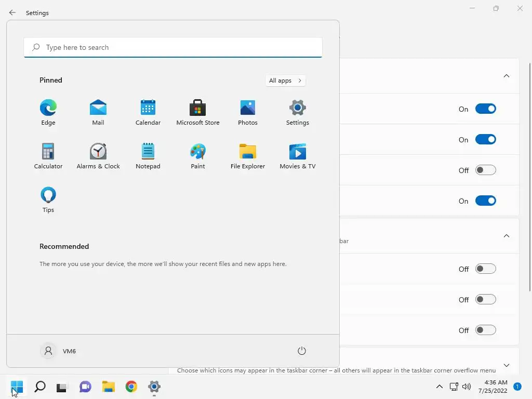Open the Tips pinned app
This screenshot has height=399, width=532.
coord(48,200)
